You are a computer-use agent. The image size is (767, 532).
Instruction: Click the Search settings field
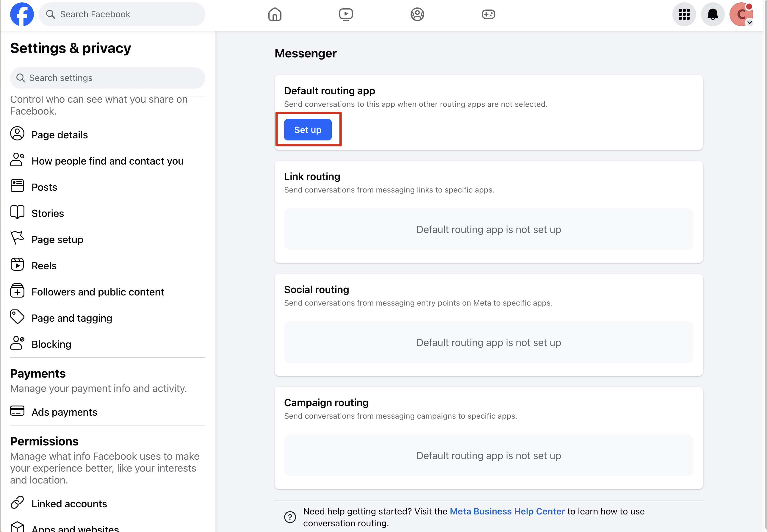click(108, 78)
